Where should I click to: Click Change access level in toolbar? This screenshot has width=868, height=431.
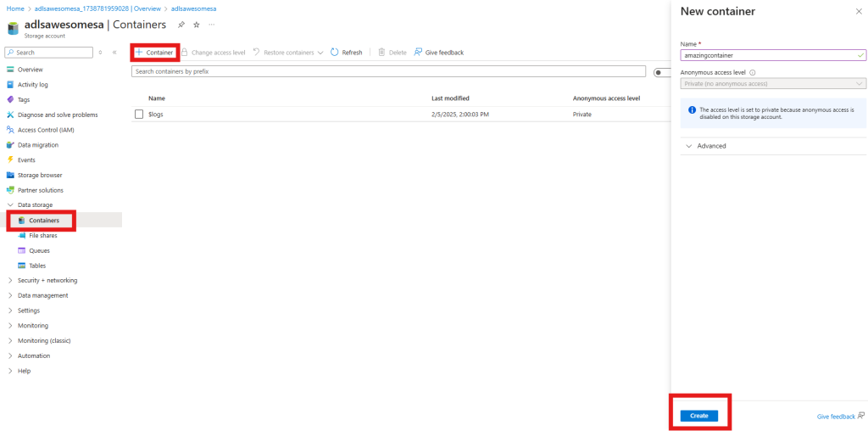tap(213, 53)
